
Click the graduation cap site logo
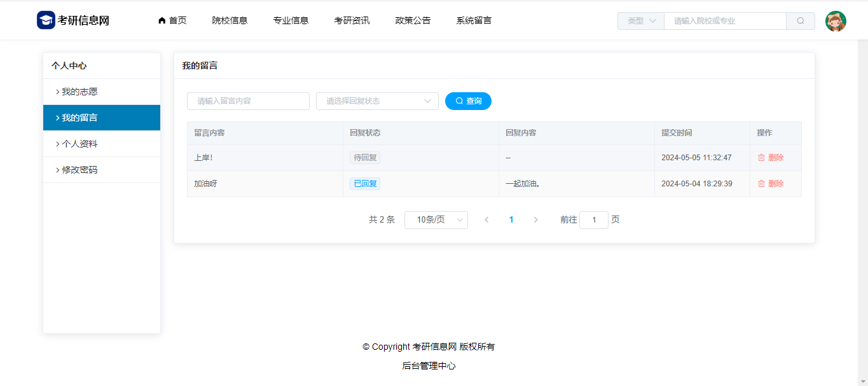pyautogui.click(x=46, y=20)
